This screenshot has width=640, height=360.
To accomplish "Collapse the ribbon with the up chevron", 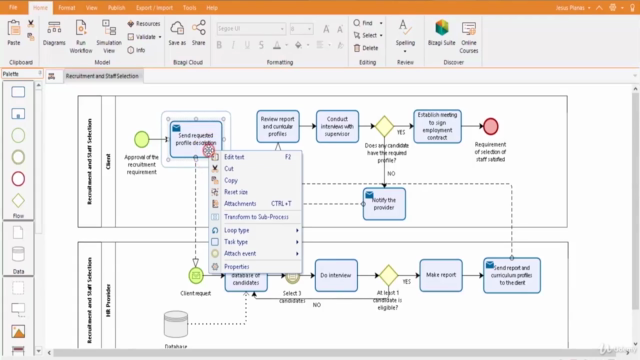I will point(599,8).
